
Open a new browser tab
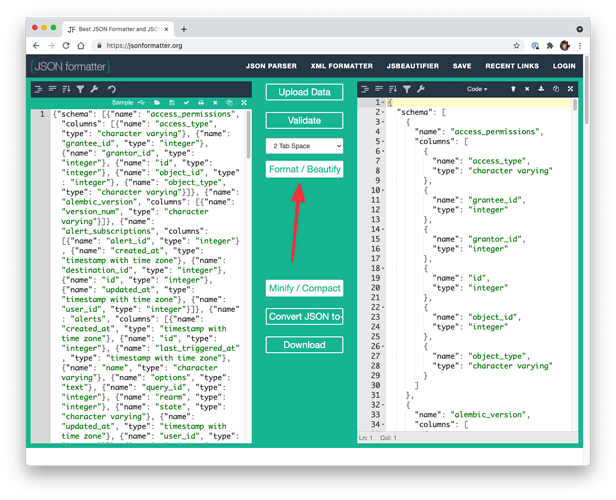tap(184, 29)
